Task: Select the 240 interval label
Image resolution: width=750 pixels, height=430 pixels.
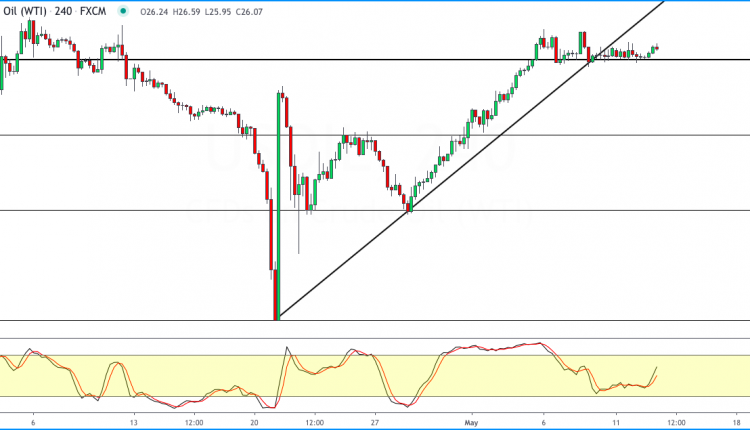Action: coord(64,11)
